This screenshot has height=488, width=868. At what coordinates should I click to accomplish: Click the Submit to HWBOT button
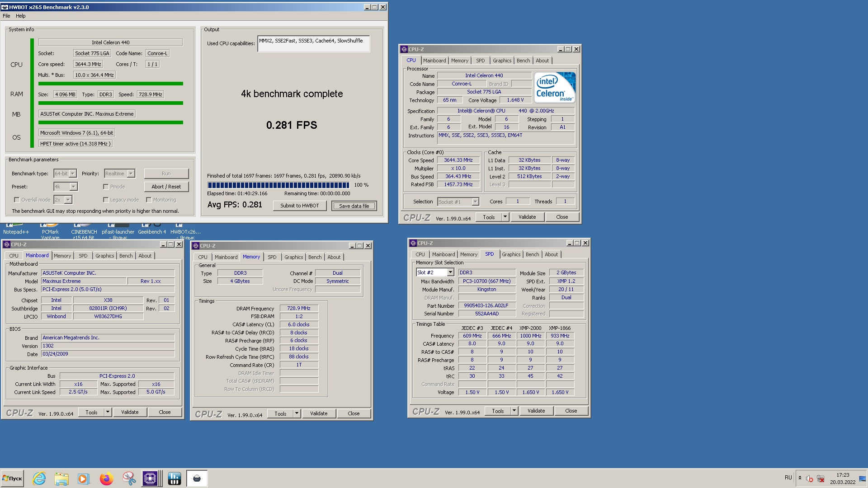(299, 206)
